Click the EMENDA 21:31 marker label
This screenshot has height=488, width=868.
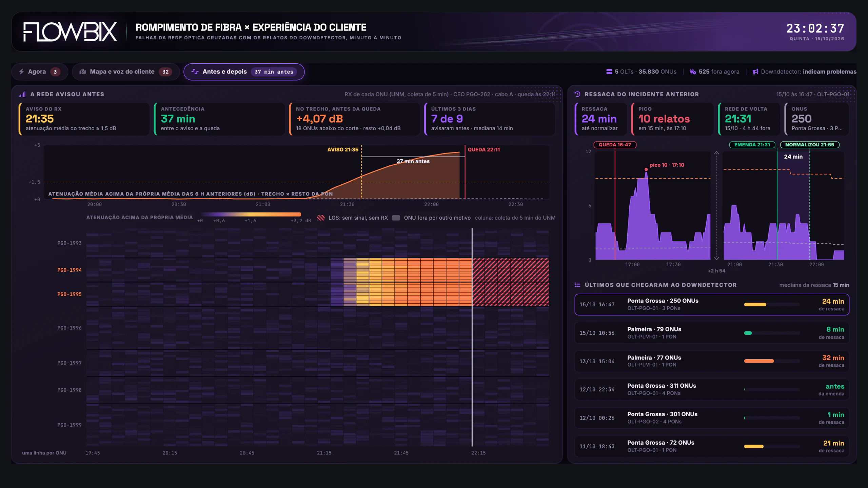pos(752,145)
